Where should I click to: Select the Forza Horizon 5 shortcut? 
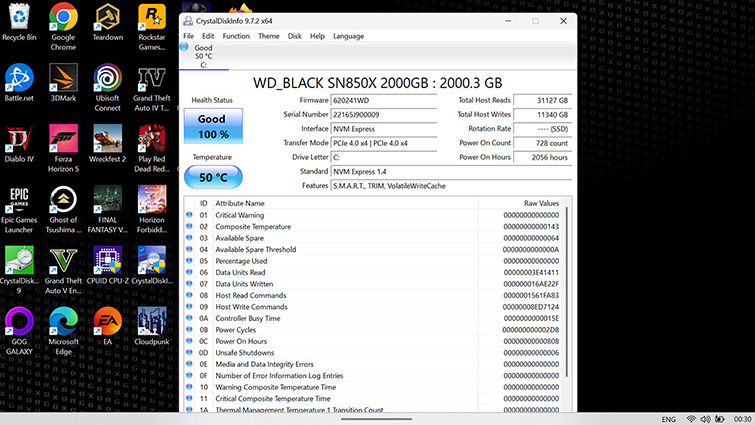pyautogui.click(x=63, y=148)
